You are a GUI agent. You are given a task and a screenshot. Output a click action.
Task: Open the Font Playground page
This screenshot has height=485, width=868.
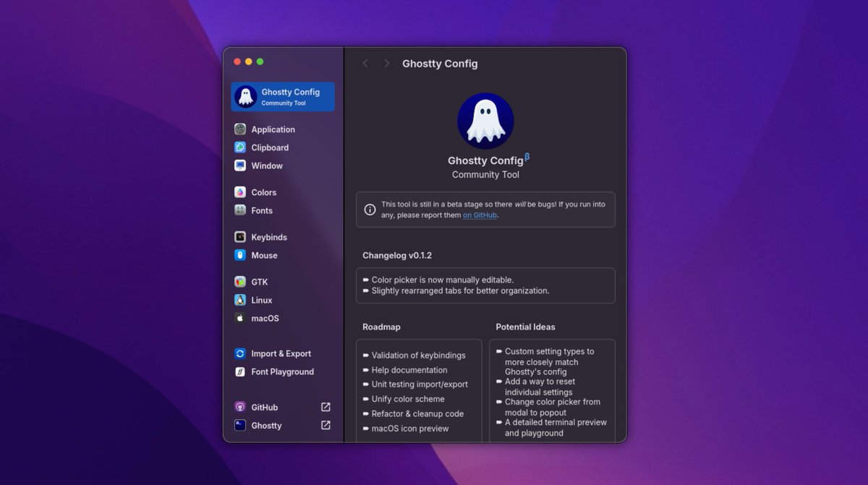pos(283,372)
